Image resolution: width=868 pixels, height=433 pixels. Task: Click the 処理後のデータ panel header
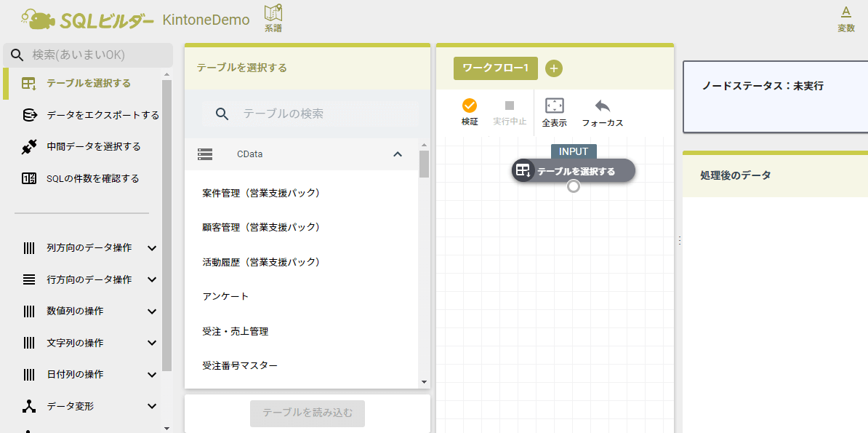pyautogui.click(x=776, y=175)
